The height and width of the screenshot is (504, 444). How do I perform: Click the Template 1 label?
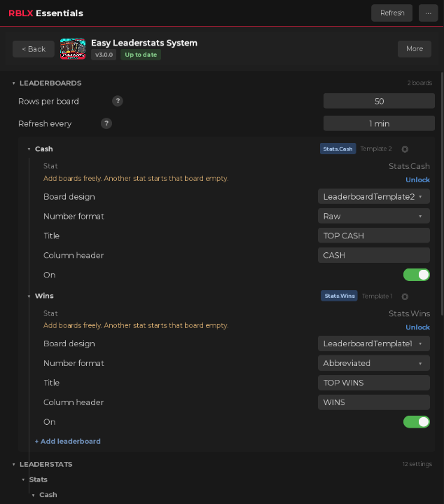coord(377,296)
